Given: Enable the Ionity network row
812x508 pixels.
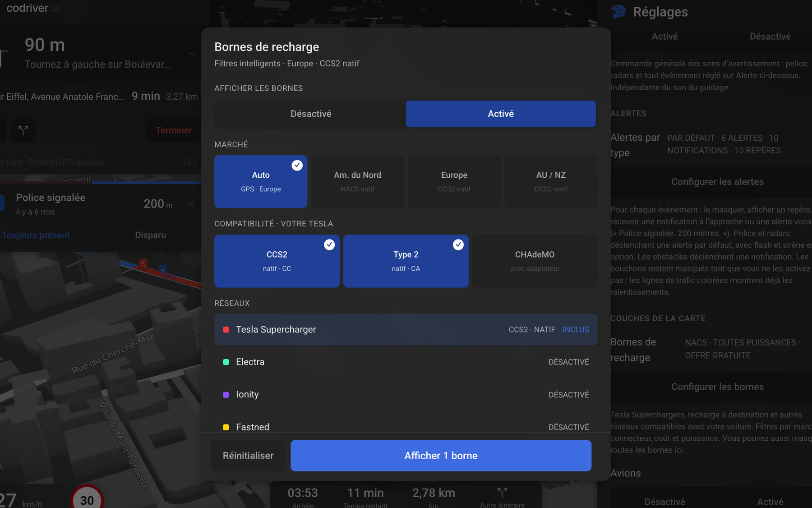Looking at the screenshot, I should pos(406,394).
